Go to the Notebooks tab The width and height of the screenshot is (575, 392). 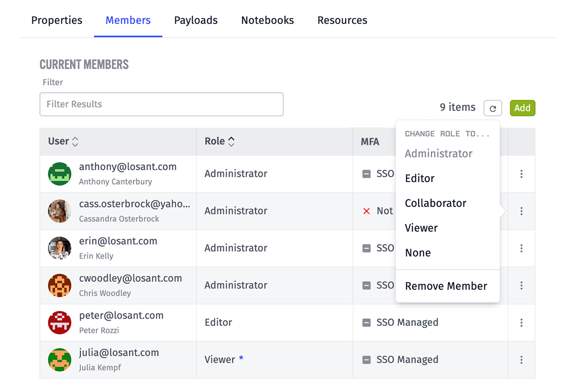(x=267, y=20)
